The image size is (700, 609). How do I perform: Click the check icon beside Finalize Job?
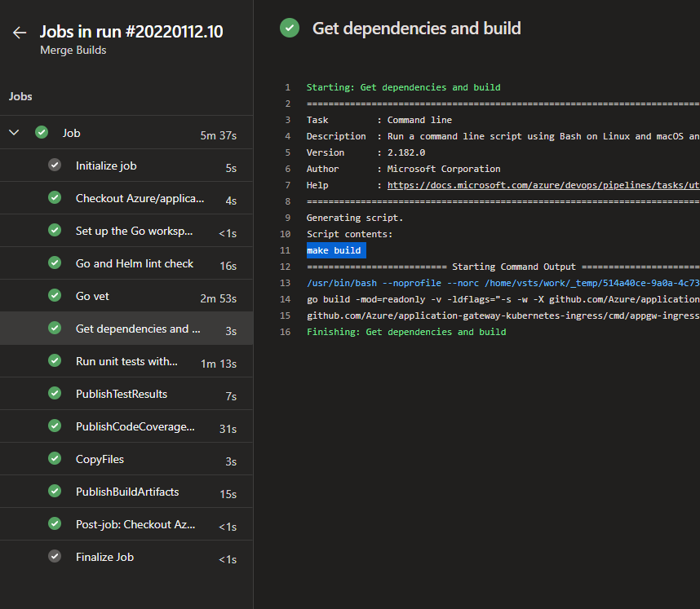coord(55,556)
